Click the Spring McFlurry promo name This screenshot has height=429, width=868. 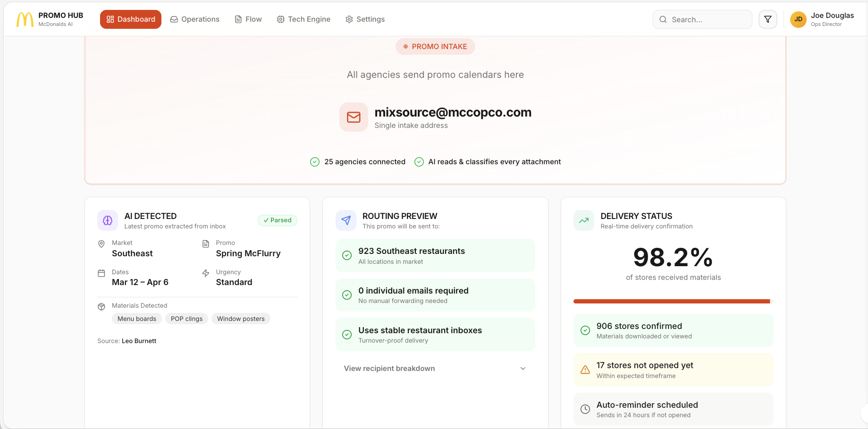[248, 253]
